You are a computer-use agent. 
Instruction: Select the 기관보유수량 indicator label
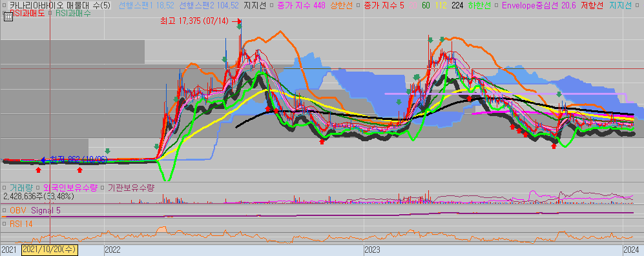click(x=130, y=188)
